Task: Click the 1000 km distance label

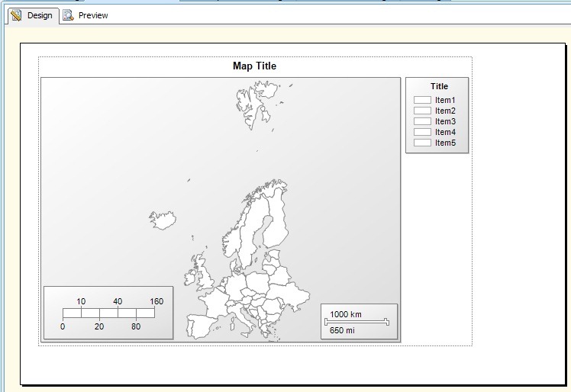Action: 346,314
